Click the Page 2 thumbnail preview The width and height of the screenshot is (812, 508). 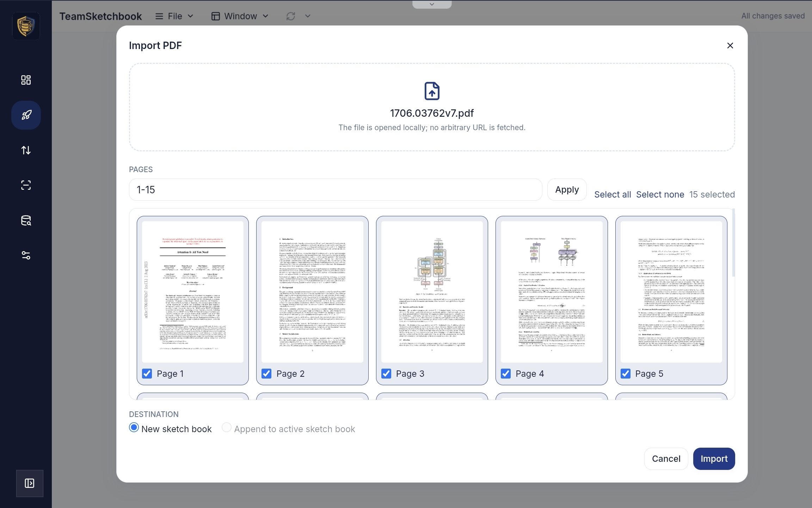coord(312,292)
